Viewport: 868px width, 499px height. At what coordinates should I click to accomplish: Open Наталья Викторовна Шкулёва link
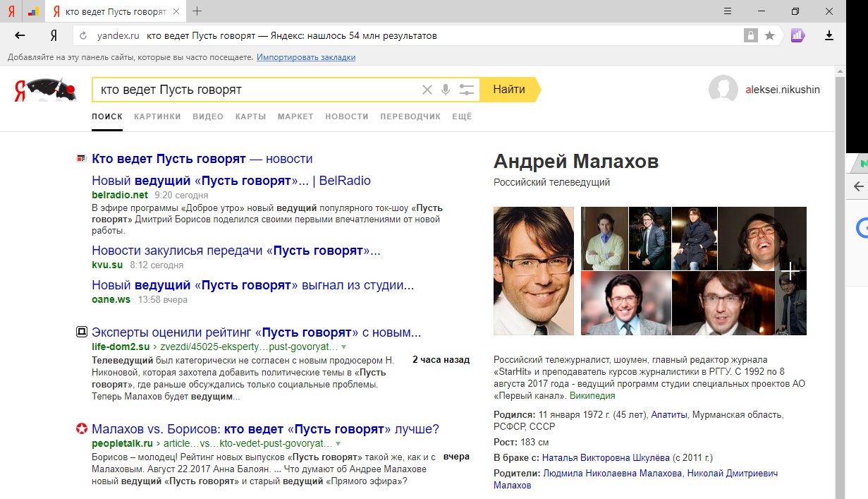tap(605, 458)
